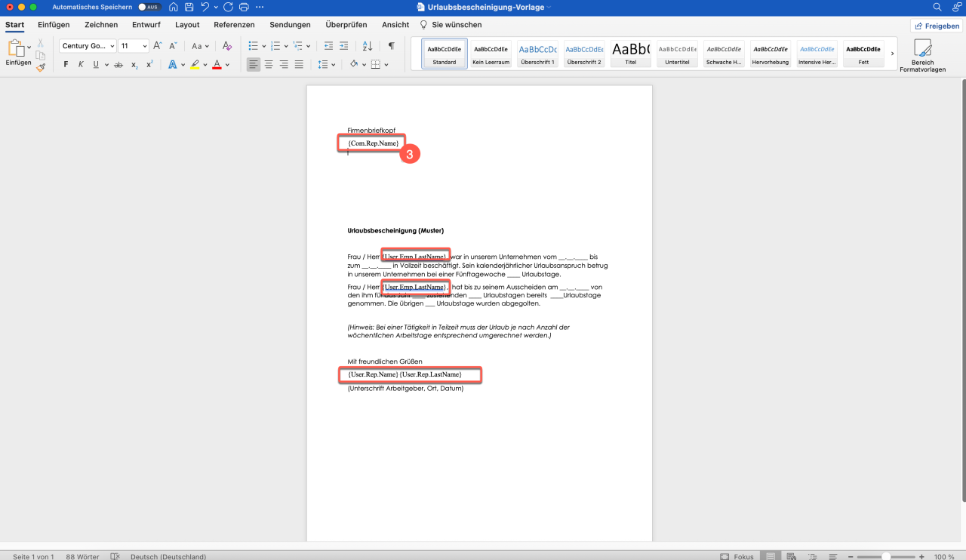Apply the Überschrift 1 style thumbnail

[537, 54]
